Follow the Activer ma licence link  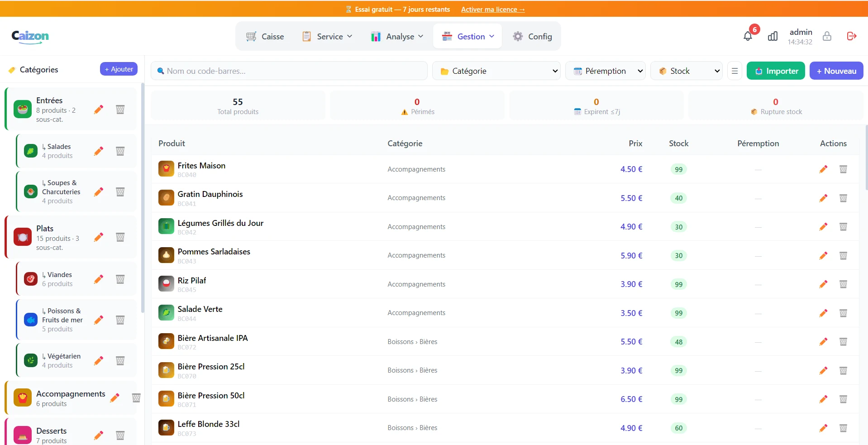(493, 10)
